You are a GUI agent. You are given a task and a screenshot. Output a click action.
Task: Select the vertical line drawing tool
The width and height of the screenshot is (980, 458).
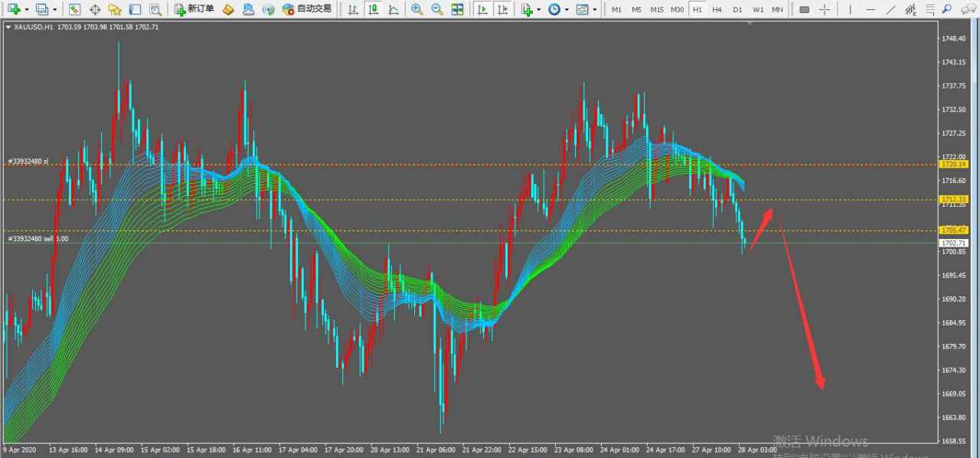pyautogui.click(x=850, y=9)
